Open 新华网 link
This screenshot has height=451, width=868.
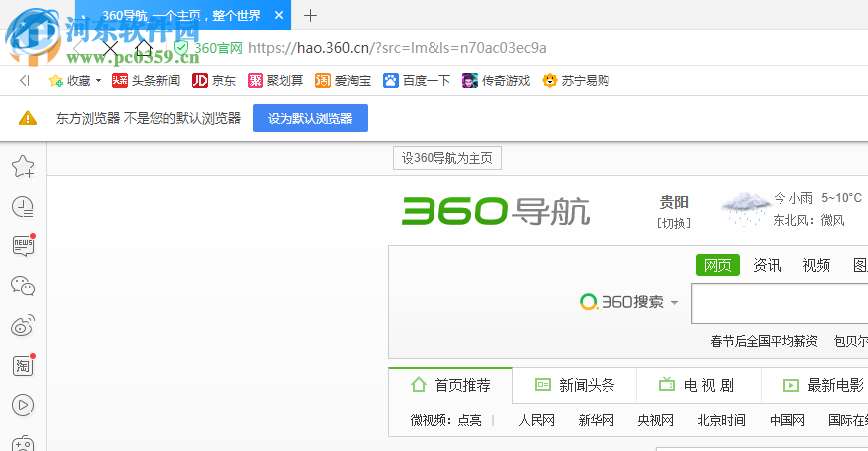point(597,420)
